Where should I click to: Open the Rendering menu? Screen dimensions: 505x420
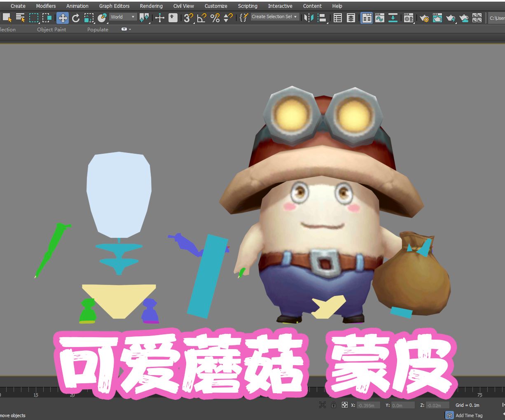click(x=151, y=6)
